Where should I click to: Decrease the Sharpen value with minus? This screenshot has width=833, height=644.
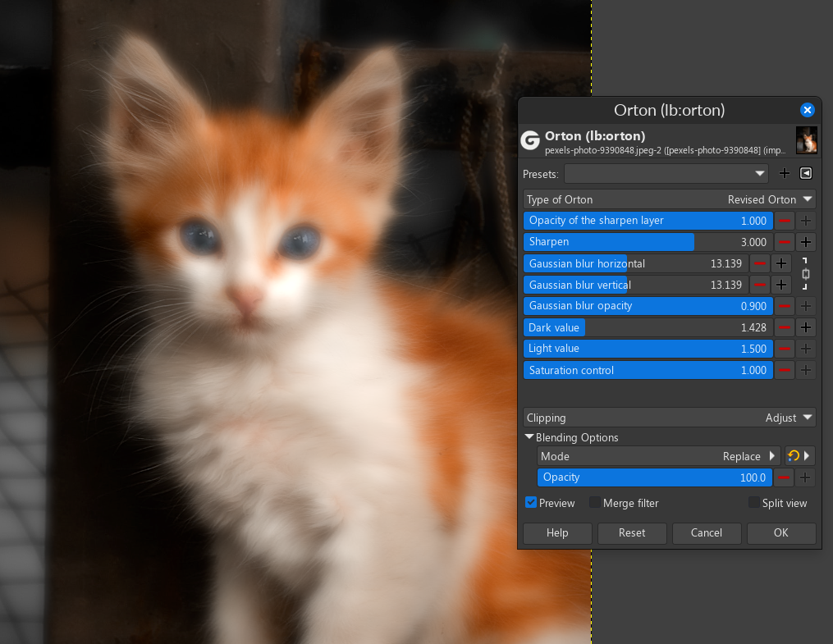[x=784, y=242]
